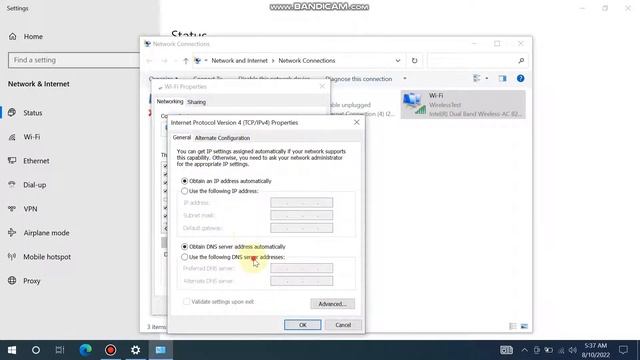
Task: Cancel the IPv4 Properties dialog
Action: pos(343,325)
